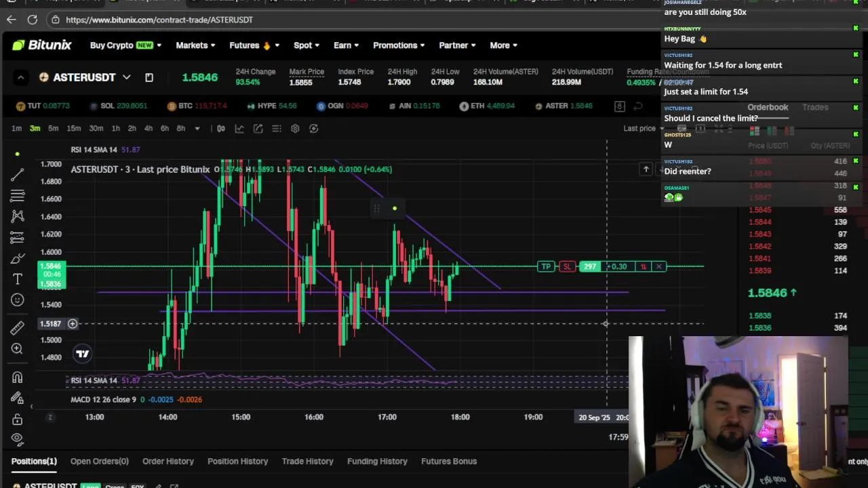Open the chart list layout icon

pyautogui.click(x=277, y=128)
